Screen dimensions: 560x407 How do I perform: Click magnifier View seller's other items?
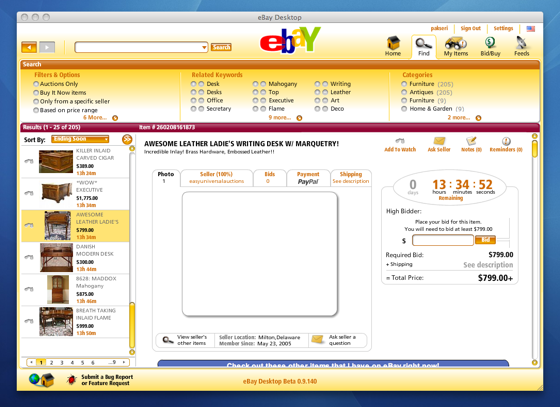pos(168,340)
